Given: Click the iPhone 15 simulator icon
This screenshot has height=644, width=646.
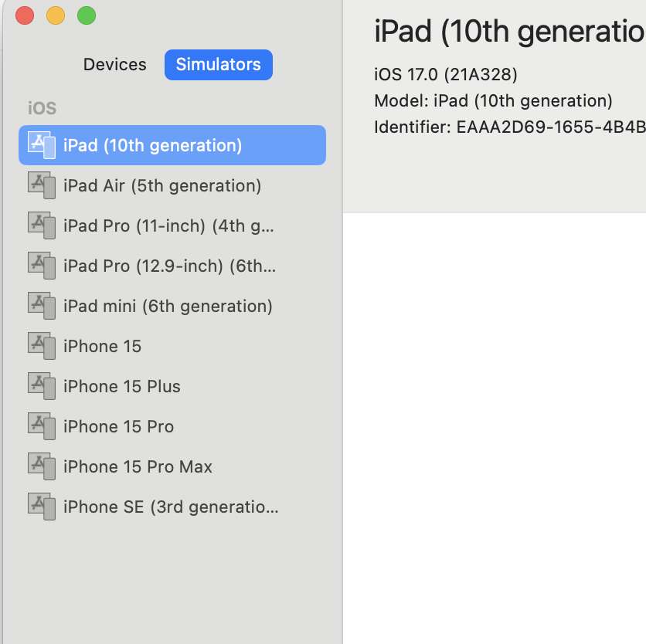Looking at the screenshot, I should point(42,346).
